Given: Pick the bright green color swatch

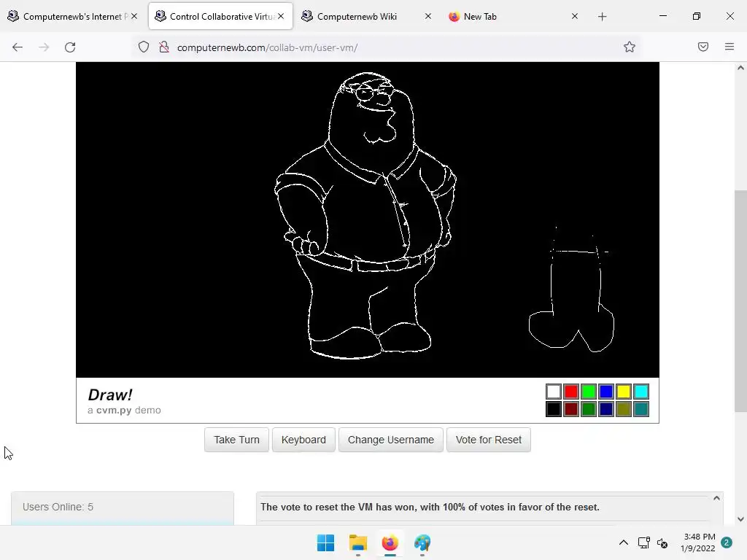Looking at the screenshot, I should click(589, 392).
